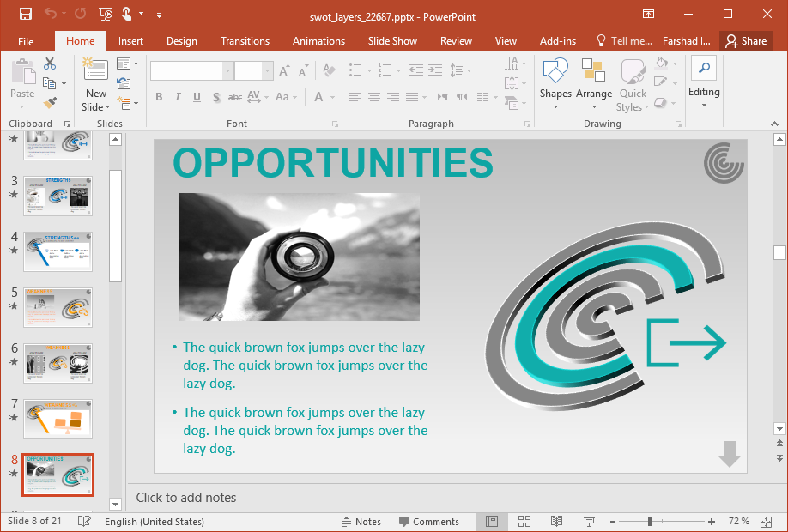This screenshot has width=788, height=532.
Task: Start Slide Show from status bar
Action: (x=590, y=522)
